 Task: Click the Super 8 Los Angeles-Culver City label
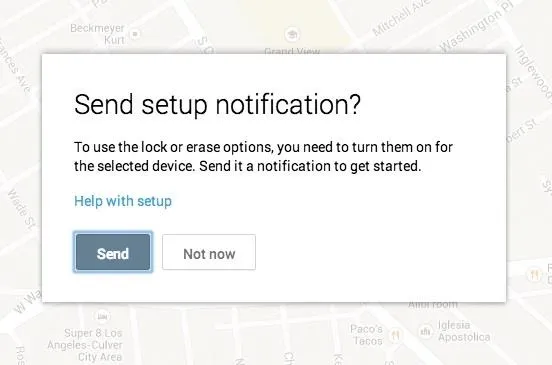(x=86, y=345)
